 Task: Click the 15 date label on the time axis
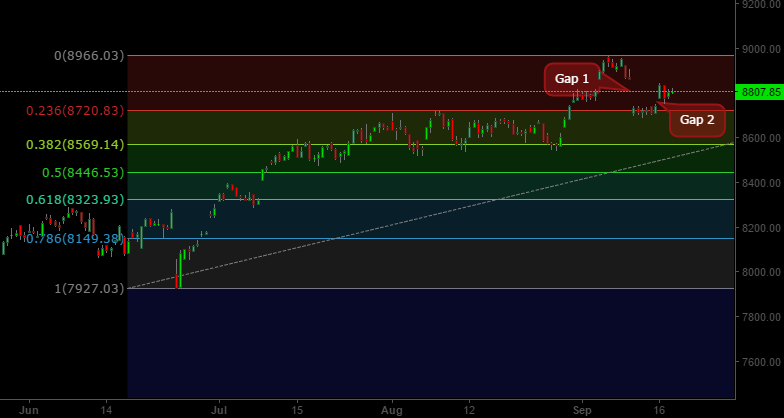(298, 410)
